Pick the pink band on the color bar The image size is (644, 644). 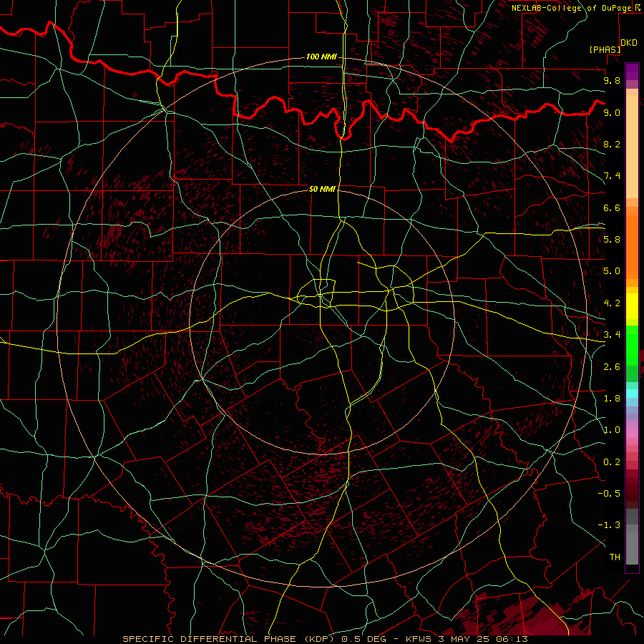632,434
